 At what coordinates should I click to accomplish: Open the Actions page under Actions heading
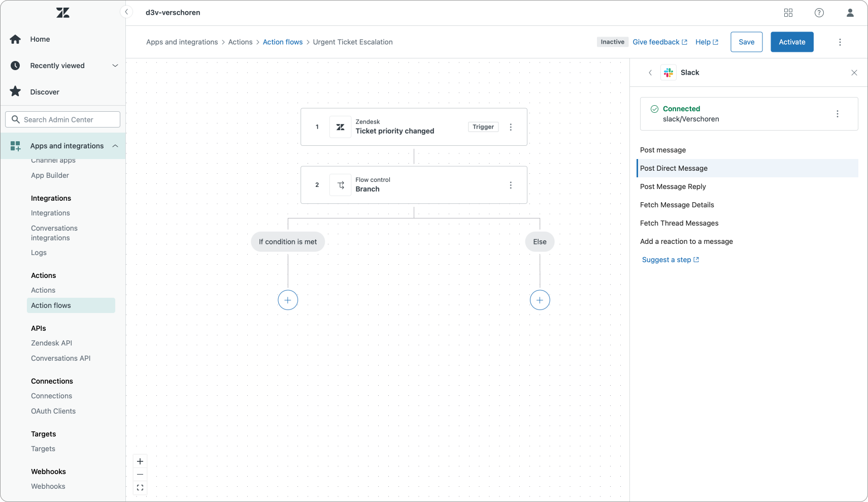(x=43, y=290)
